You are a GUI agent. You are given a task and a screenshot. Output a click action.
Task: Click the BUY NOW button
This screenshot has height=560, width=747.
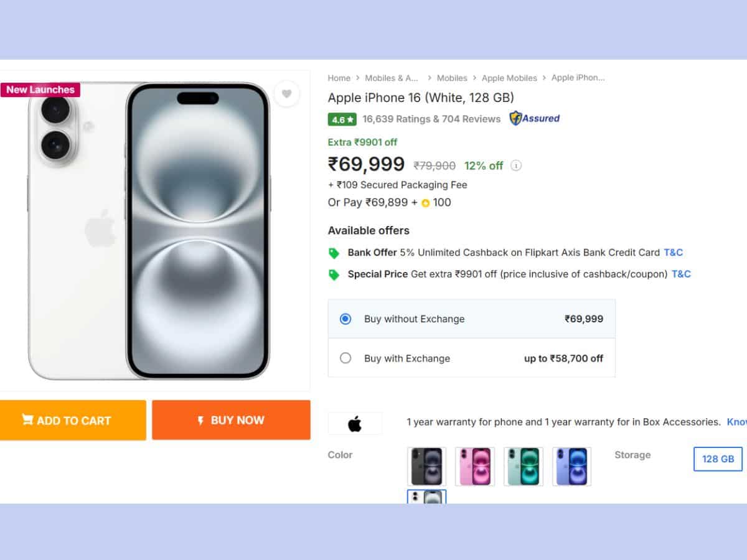pyautogui.click(x=231, y=420)
